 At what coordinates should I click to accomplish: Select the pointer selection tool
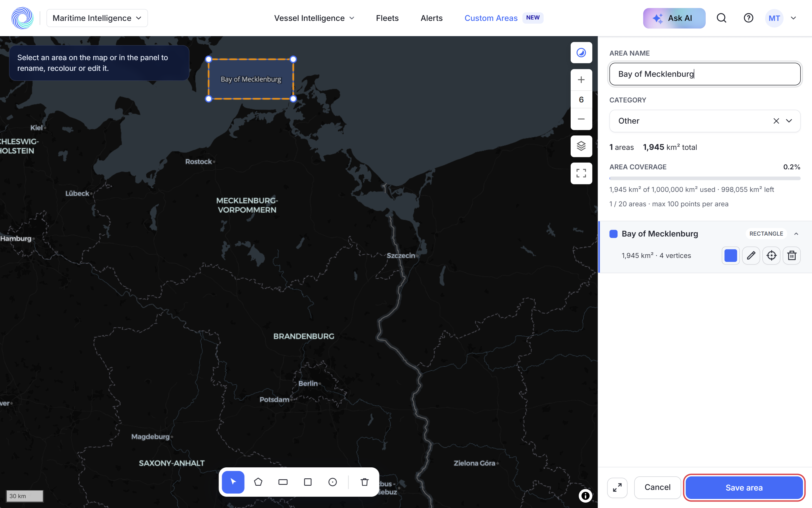[233, 482]
